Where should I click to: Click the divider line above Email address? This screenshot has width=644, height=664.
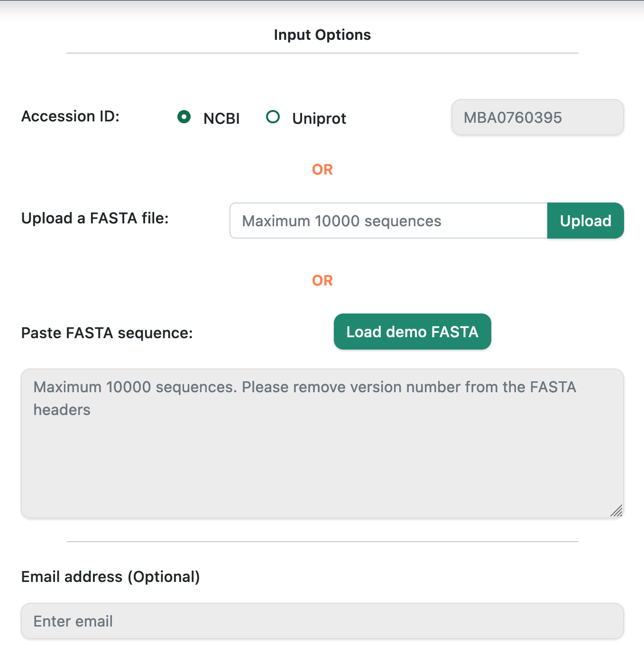point(322,542)
